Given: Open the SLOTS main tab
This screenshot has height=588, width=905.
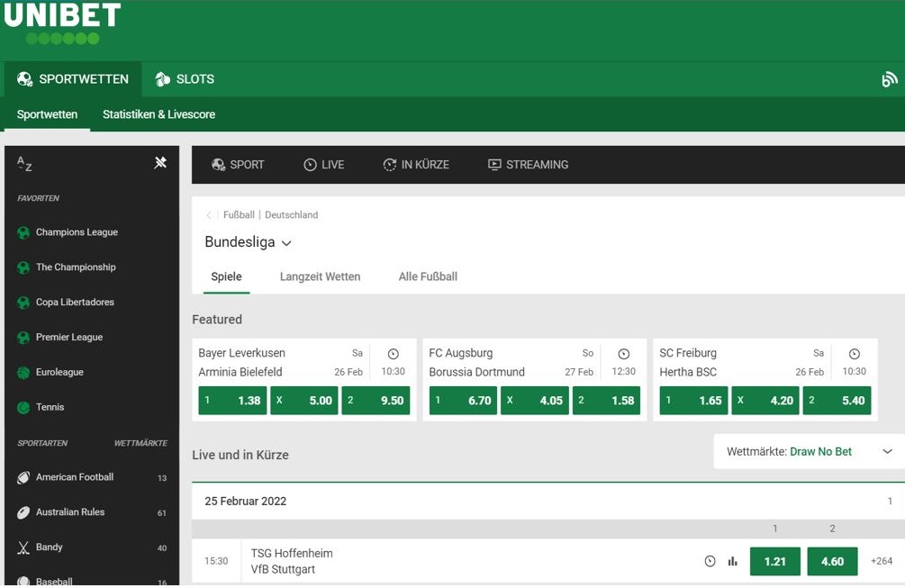Looking at the screenshot, I should (x=185, y=79).
